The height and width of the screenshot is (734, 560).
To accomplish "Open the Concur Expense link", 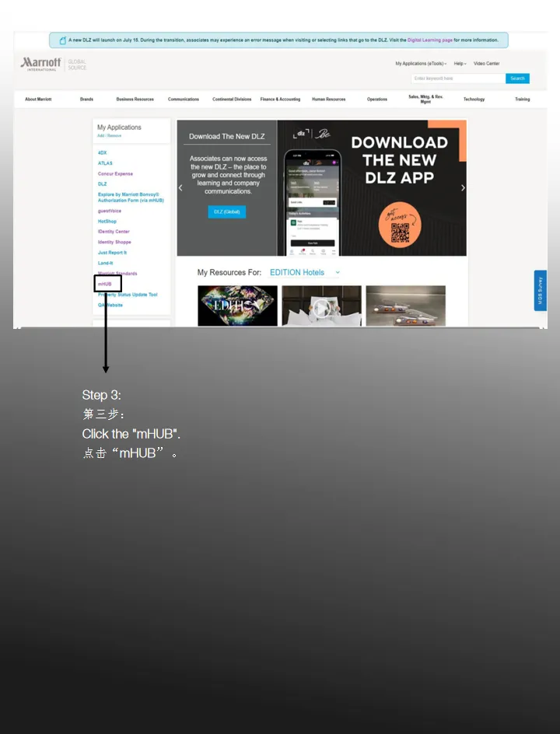I will [x=115, y=173].
